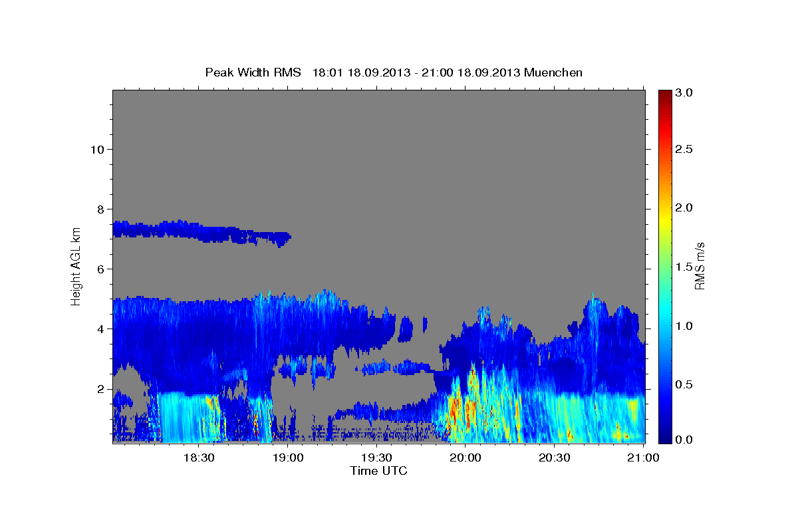The height and width of the screenshot is (532, 798).
Task: Click the plot title 'Peak Width RMS'
Action: coord(253,72)
